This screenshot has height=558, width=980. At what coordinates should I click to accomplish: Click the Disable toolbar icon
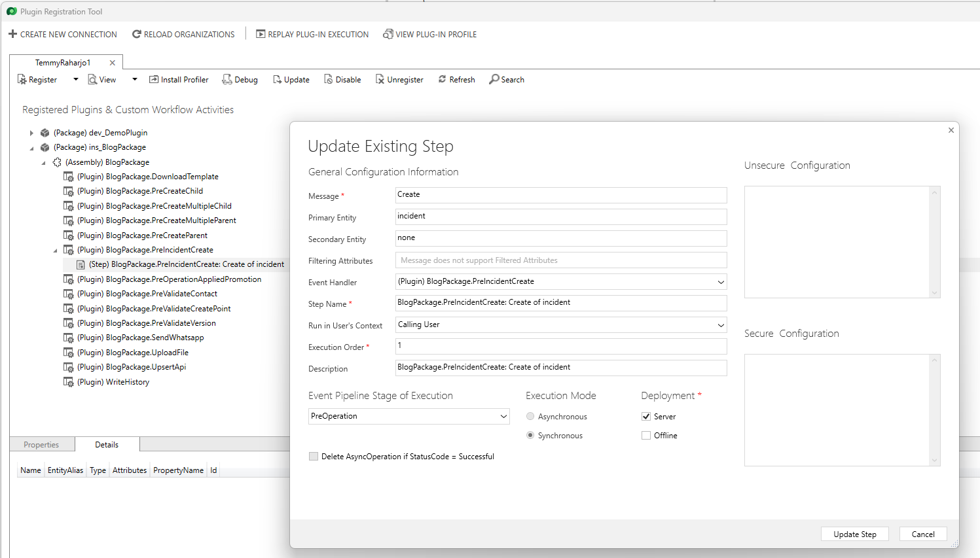329,79
